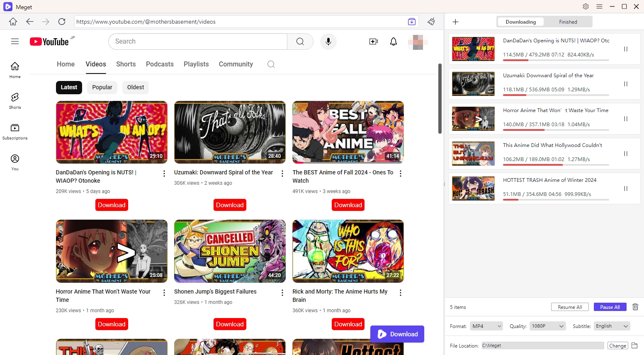Click the clean brush icon beside the address bar
Viewport: 644px width, 355px height.
click(431, 22)
